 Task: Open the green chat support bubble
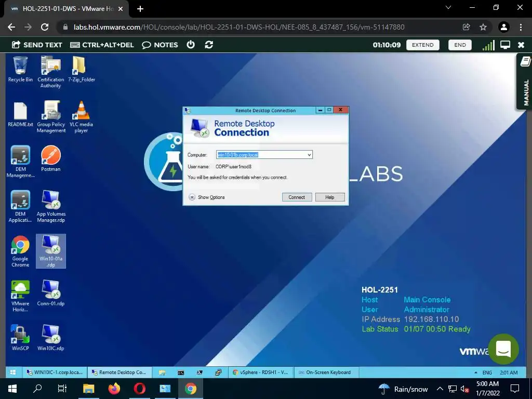tap(503, 349)
